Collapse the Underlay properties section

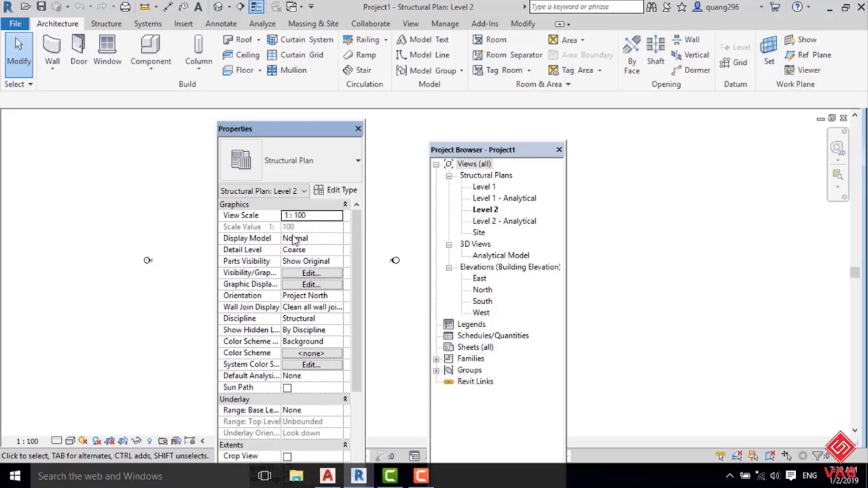tap(344, 399)
